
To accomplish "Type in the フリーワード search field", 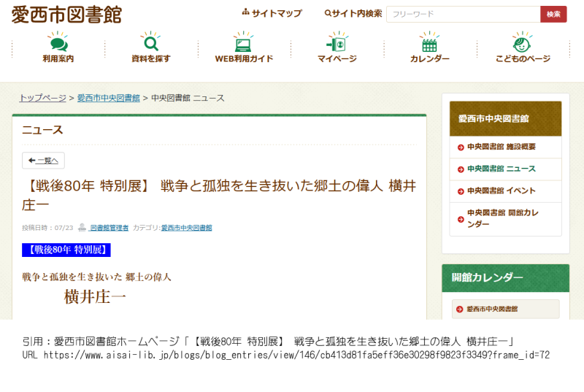I will click(x=463, y=14).
